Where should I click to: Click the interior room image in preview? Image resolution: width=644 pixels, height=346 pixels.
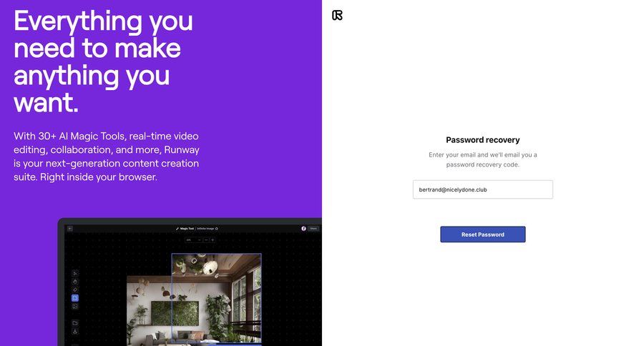point(193,300)
